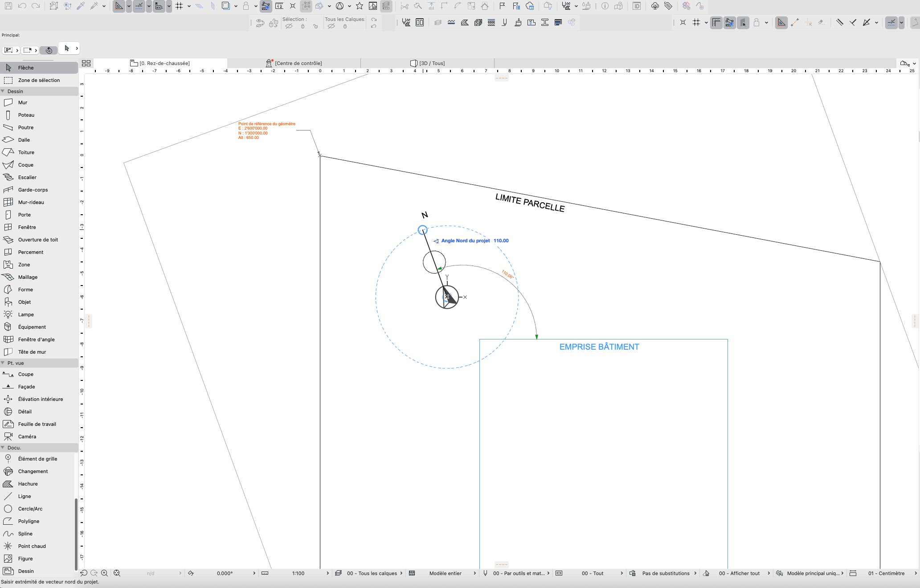Open the Pas de substitutions dropdown
920x588 pixels.
click(x=663, y=573)
